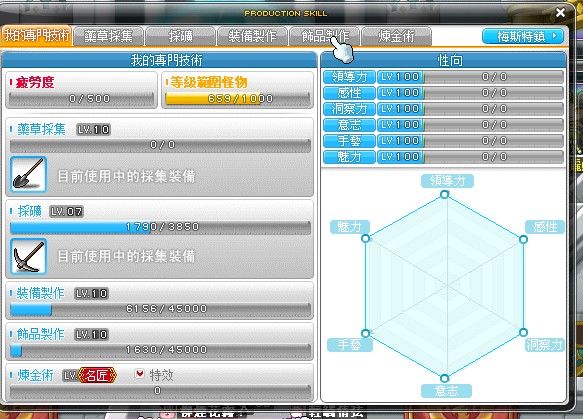This screenshot has height=419, width=583.
Task: Select the 手藝 trait row label
Action: point(349,141)
